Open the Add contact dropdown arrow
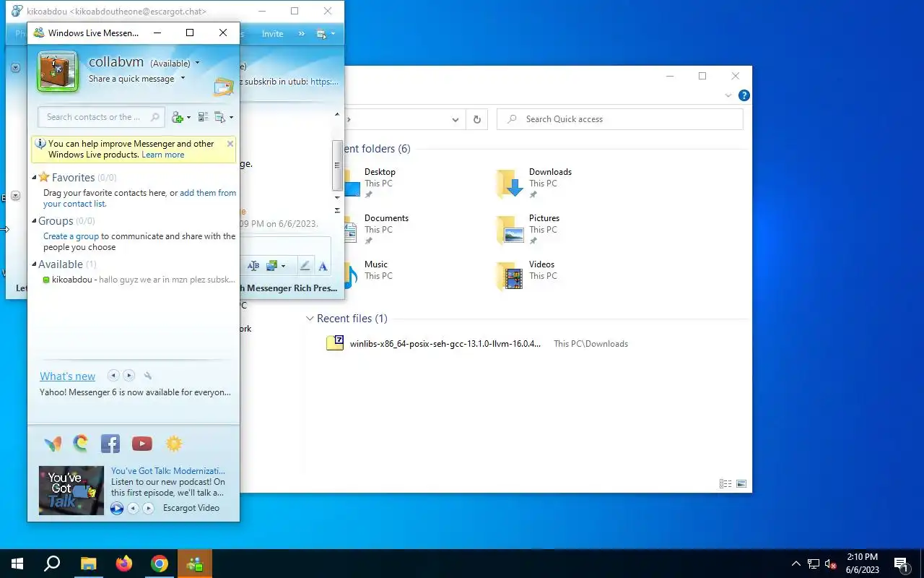Screen dimensions: 924x578 coord(188,118)
